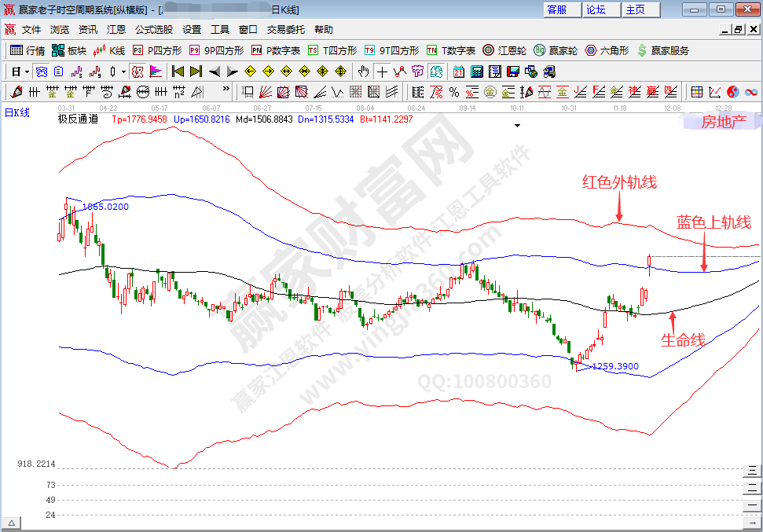Open the 交易委托 menu
The height and width of the screenshot is (532, 763).
286,30
